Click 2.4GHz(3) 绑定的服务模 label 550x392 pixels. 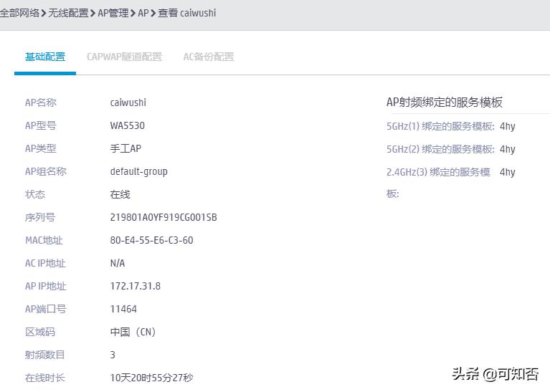438,172
